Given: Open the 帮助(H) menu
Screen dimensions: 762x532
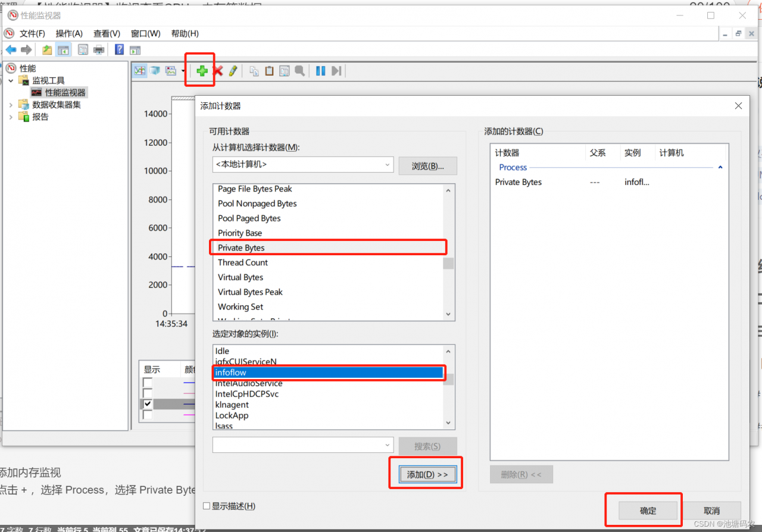Looking at the screenshot, I should [x=185, y=33].
